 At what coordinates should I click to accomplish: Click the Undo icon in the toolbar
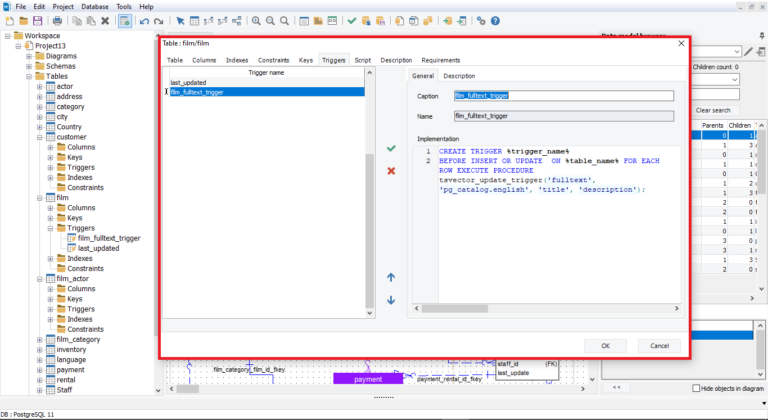pos(145,20)
